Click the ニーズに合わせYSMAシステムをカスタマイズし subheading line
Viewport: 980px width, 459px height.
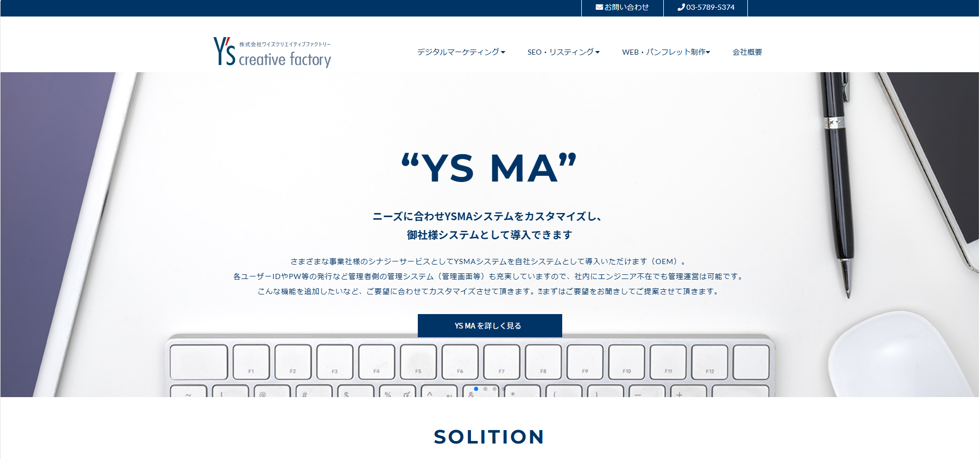pyautogui.click(x=487, y=217)
